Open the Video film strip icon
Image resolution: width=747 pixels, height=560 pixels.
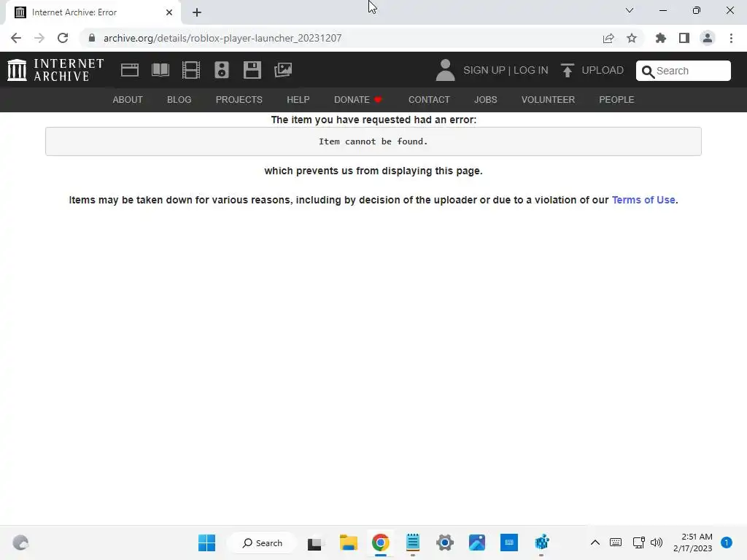coord(191,70)
